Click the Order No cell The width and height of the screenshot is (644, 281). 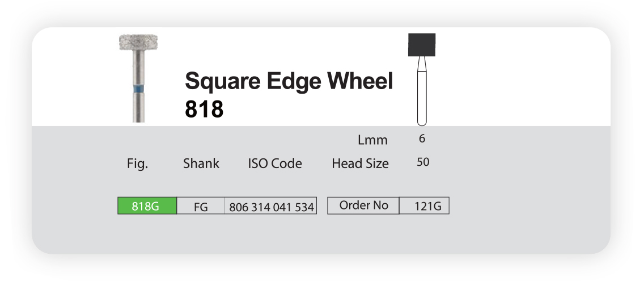pyautogui.click(x=363, y=205)
